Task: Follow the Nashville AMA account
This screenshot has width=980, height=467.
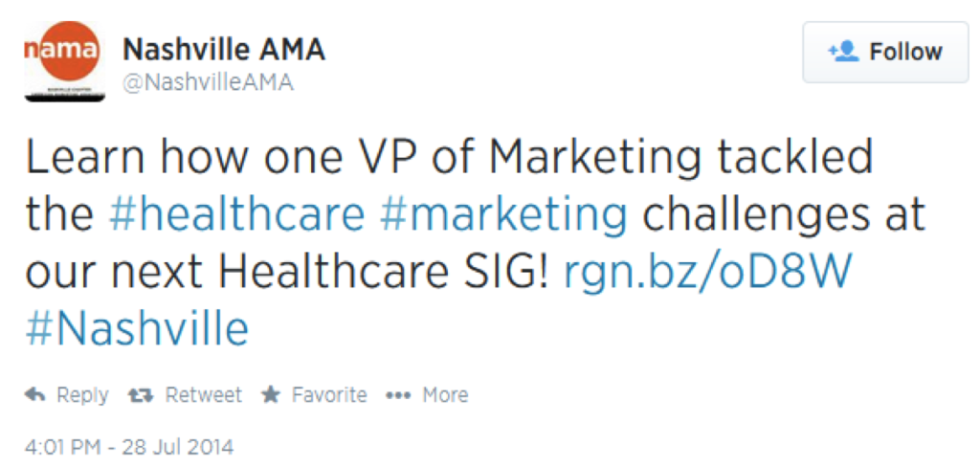Action: pyautogui.click(x=885, y=52)
